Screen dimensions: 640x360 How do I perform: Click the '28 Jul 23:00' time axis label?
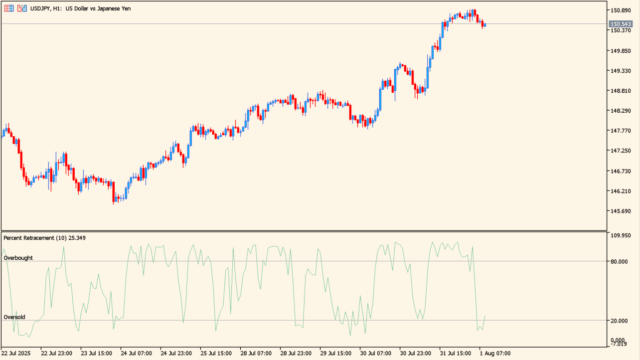pyautogui.click(x=296, y=353)
